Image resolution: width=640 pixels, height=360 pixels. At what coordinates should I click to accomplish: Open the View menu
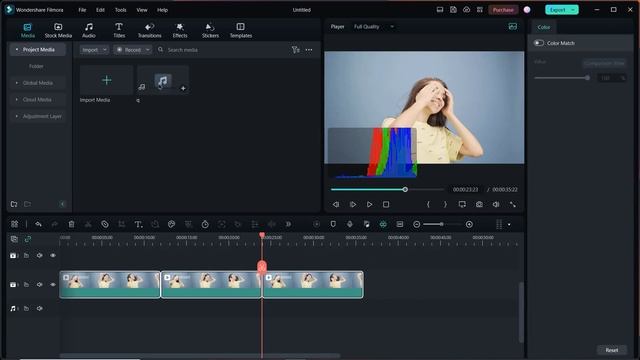pos(142,10)
